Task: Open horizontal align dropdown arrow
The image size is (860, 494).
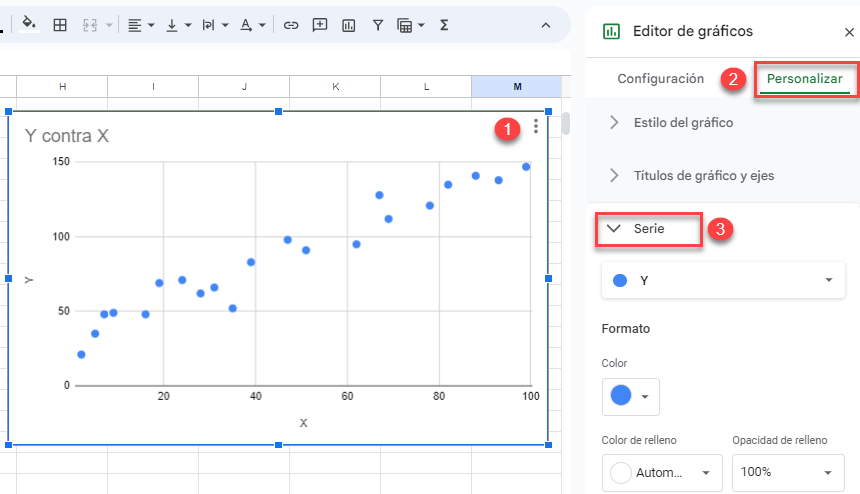Action: pos(151,25)
